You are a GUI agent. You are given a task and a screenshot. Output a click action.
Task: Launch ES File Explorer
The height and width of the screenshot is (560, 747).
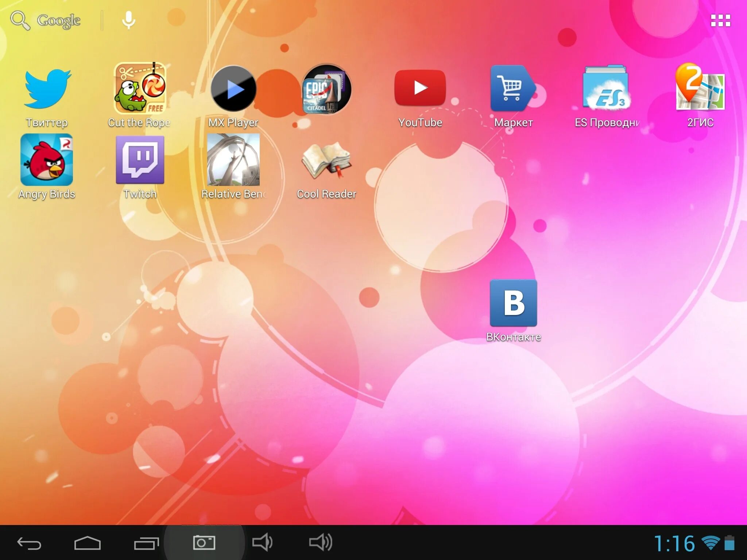pos(606,89)
